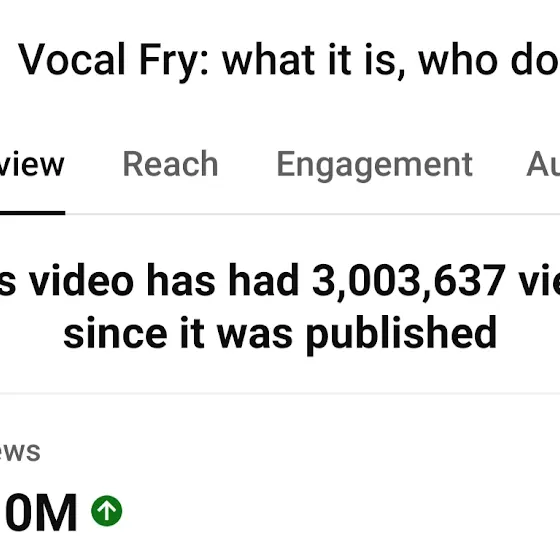Click the 3,003,637 view count number
Image resolution: width=560 pixels, height=560 pixels.
click(409, 281)
